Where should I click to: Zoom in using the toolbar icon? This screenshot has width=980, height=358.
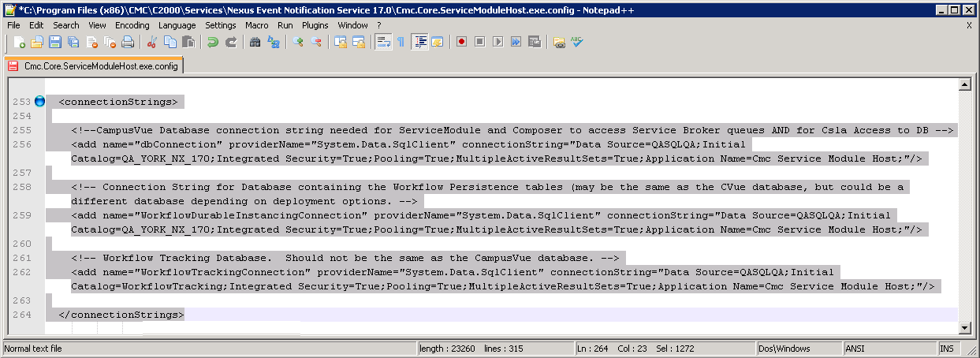297,42
